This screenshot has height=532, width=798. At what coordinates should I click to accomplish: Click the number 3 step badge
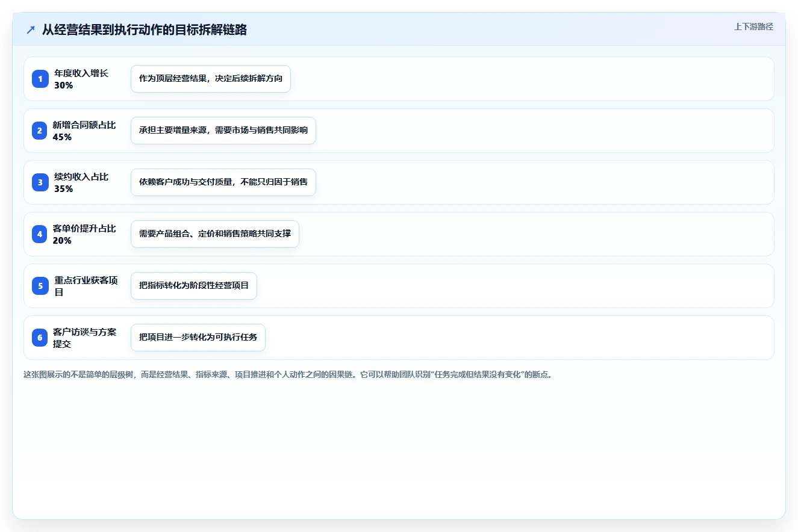(x=40, y=182)
